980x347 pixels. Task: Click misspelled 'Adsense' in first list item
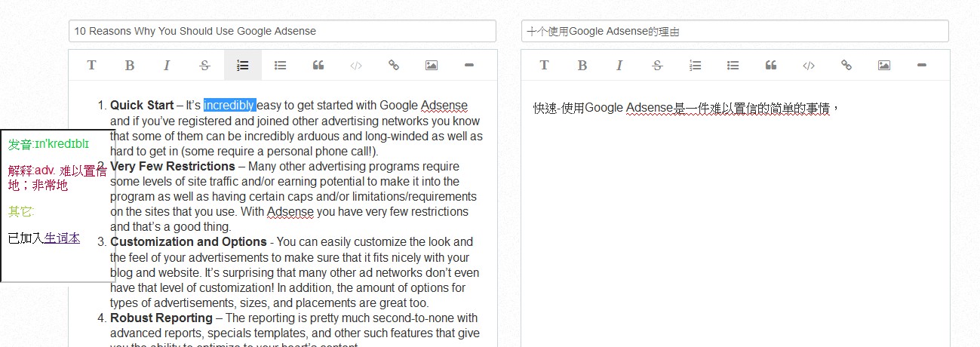point(444,106)
